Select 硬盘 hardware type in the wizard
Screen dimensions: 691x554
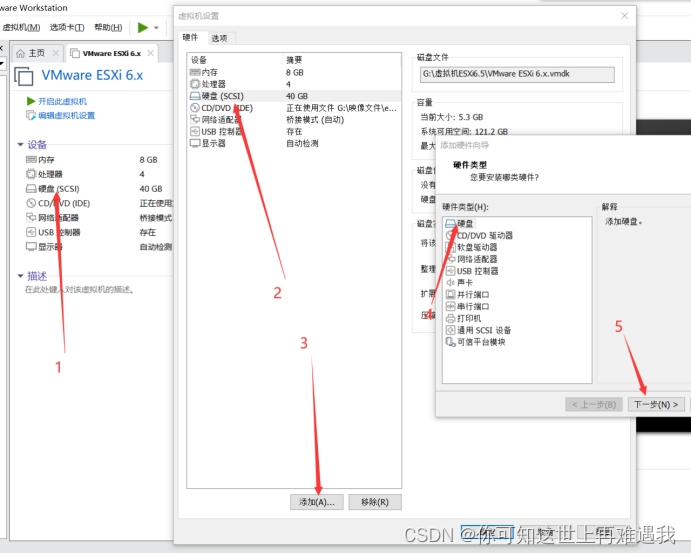pos(460,224)
